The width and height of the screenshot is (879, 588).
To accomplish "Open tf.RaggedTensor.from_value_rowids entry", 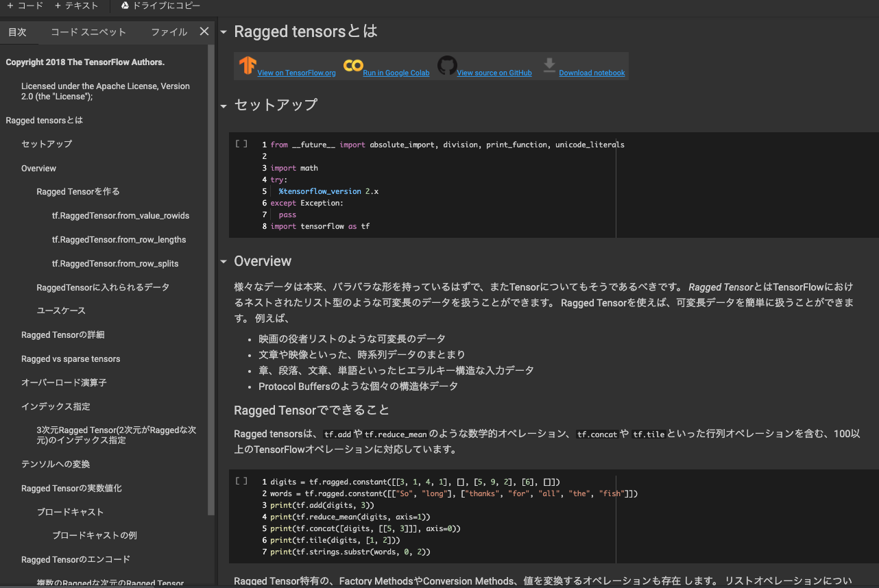I will pyautogui.click(x=121, y=216).
